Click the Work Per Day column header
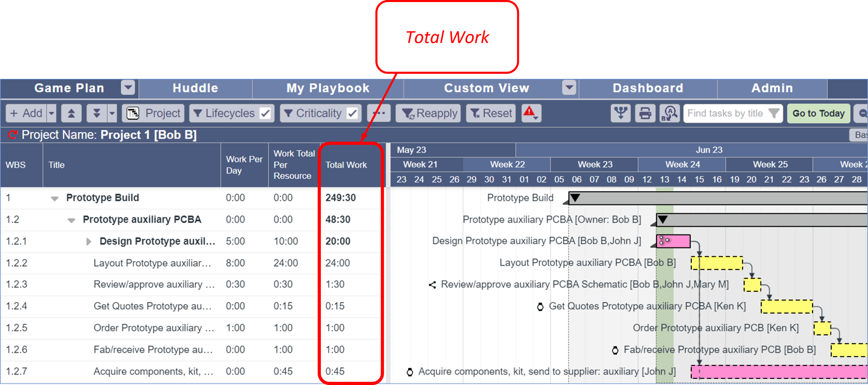The image size is (868, 385). tap(244, 165)
